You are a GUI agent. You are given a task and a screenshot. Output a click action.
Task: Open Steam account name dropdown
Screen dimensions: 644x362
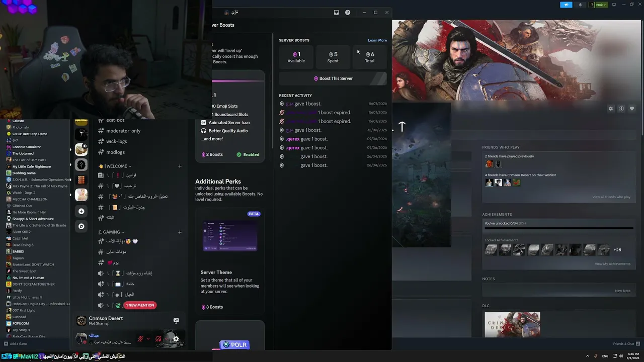click(x=600, y=5)
